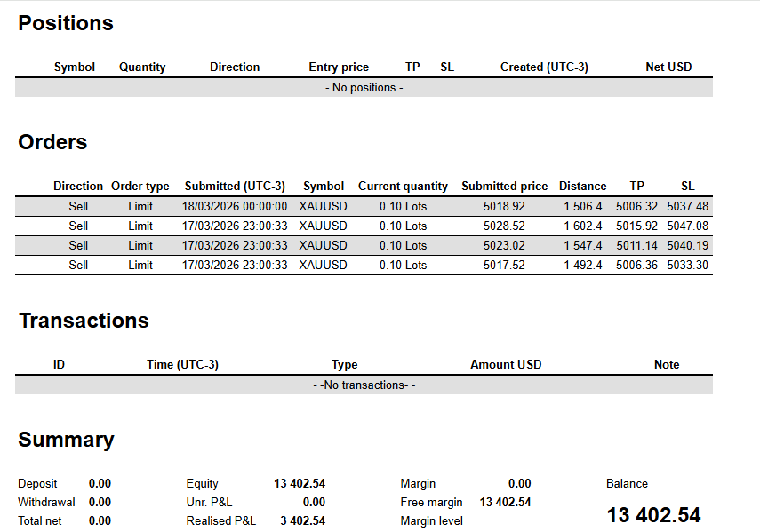Select the Entry price column header
The width and height of the screenshot is (760, 532).
[x=339, y=67]
